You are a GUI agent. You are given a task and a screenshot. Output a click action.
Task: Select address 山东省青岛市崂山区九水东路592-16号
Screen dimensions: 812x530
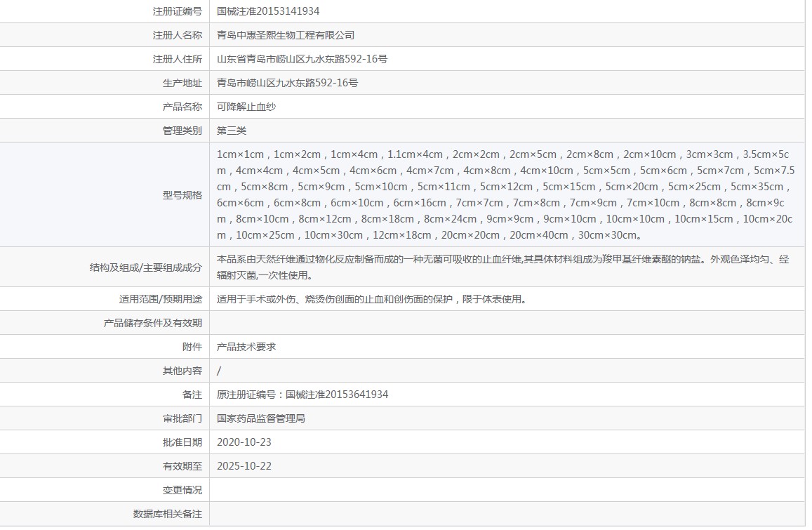pyautogui.click(x=302, y=58)
